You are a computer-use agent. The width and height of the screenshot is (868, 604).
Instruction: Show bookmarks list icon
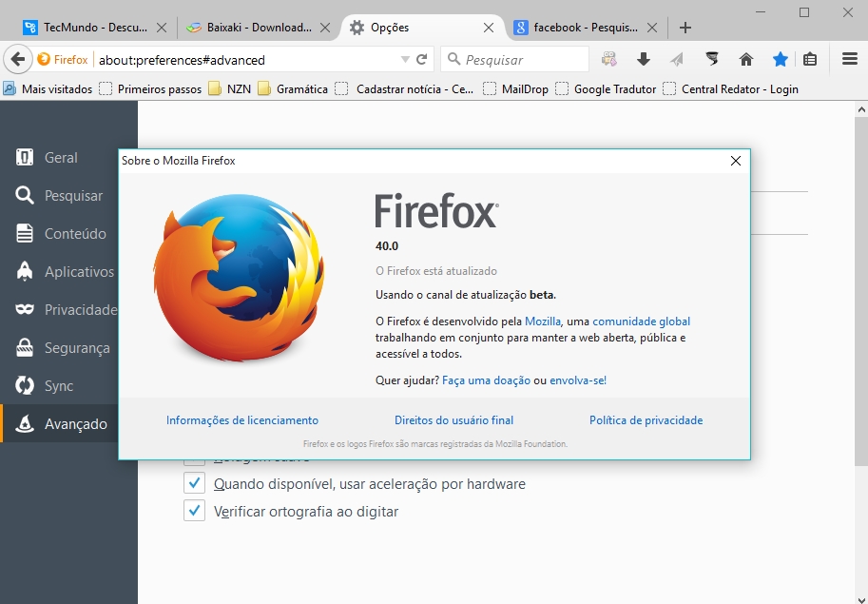810,59
